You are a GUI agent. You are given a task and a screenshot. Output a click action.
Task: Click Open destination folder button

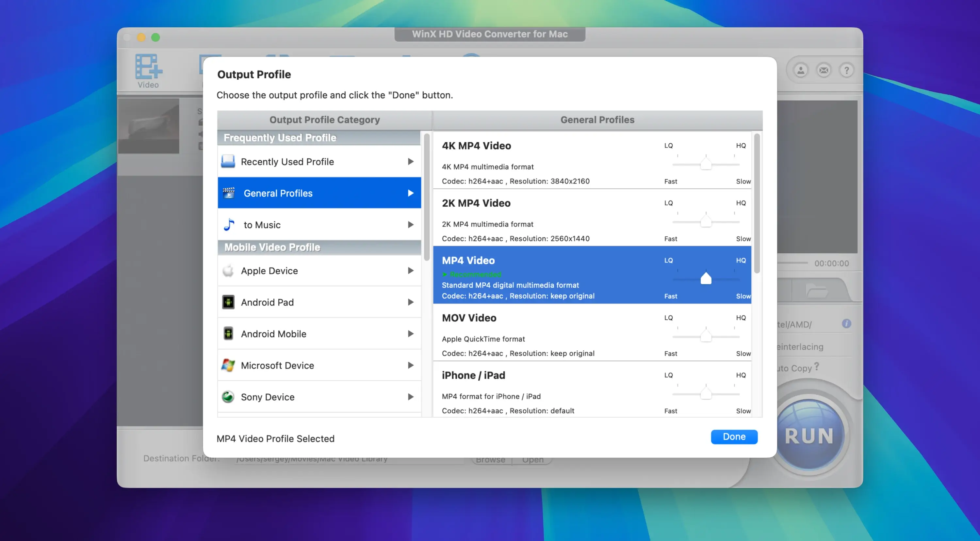(x=532, y=460)
